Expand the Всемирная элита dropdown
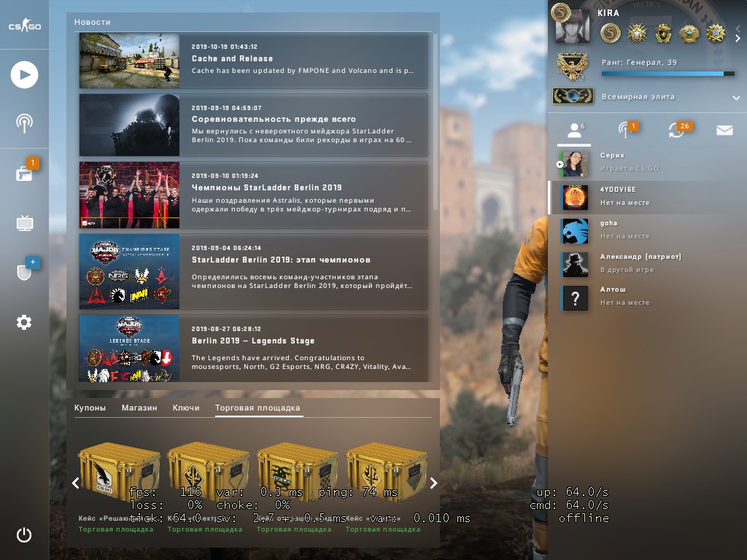 [x=736, y=98]
